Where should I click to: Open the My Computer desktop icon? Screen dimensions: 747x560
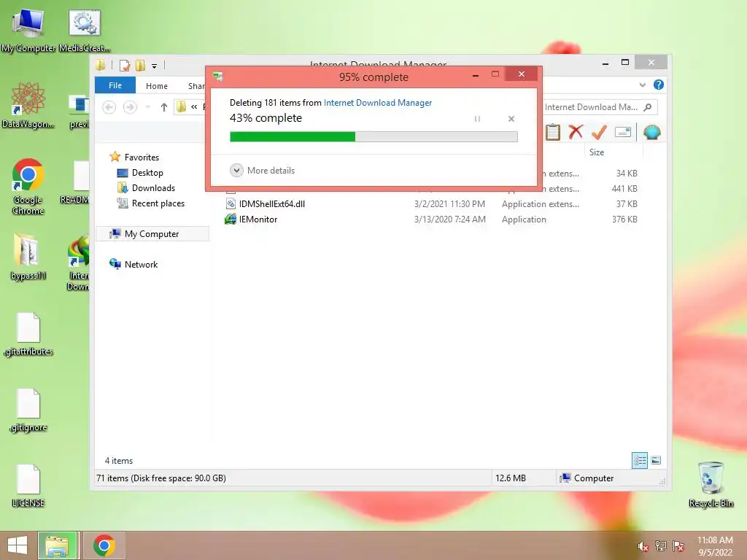28,31
